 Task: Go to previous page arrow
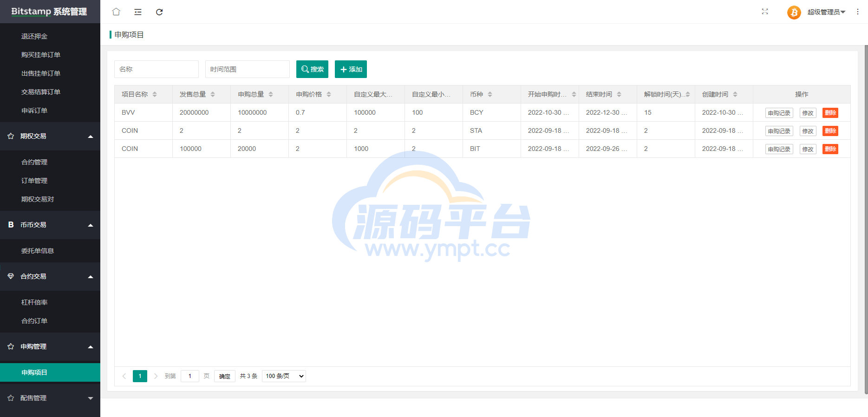pyautogui.click(x=124, y=376)
